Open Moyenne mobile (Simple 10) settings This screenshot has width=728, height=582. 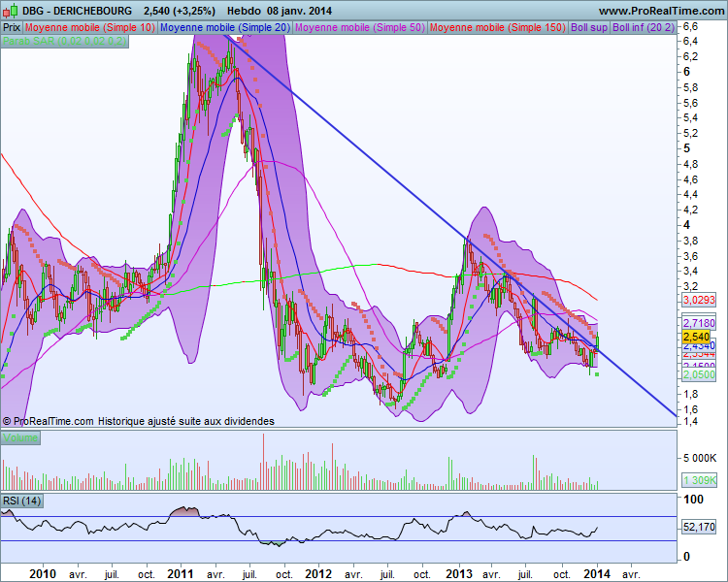click(x=90, y=27)
